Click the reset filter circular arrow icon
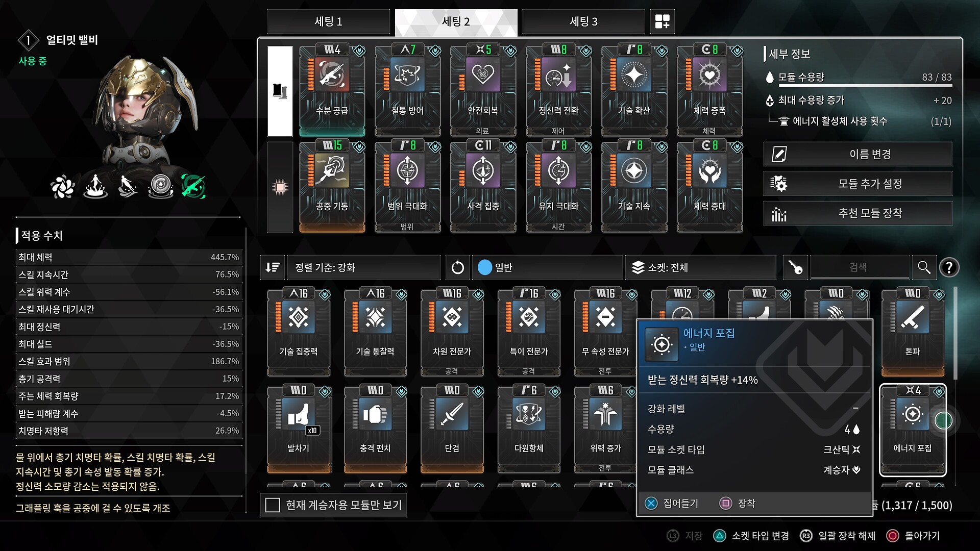 (x=458, y=267)
